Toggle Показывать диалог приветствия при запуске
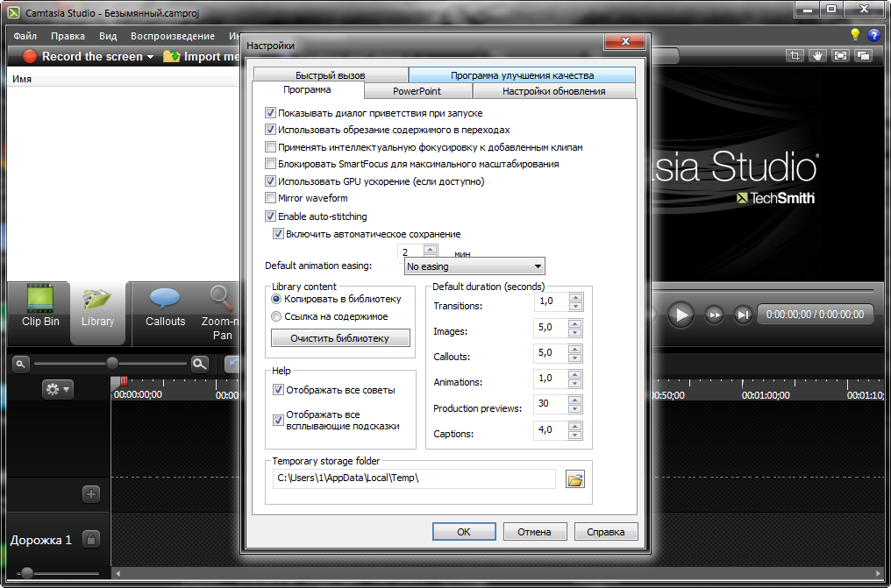Viewport: 891px width, 588px height. click(x=270, y=113)
